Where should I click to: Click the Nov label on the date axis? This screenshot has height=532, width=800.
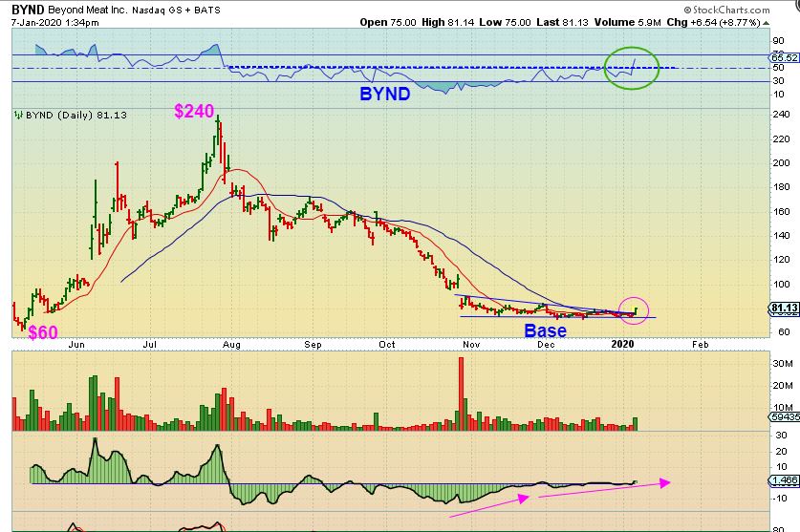[x=471, y=344]
